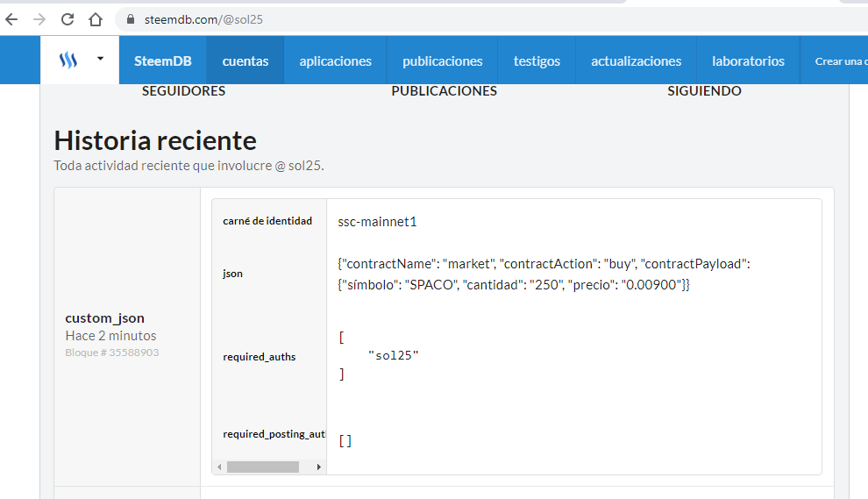Open the browser home page
Image resolution: width=868 pixels, height=499 pixels.
pos(96,19)
